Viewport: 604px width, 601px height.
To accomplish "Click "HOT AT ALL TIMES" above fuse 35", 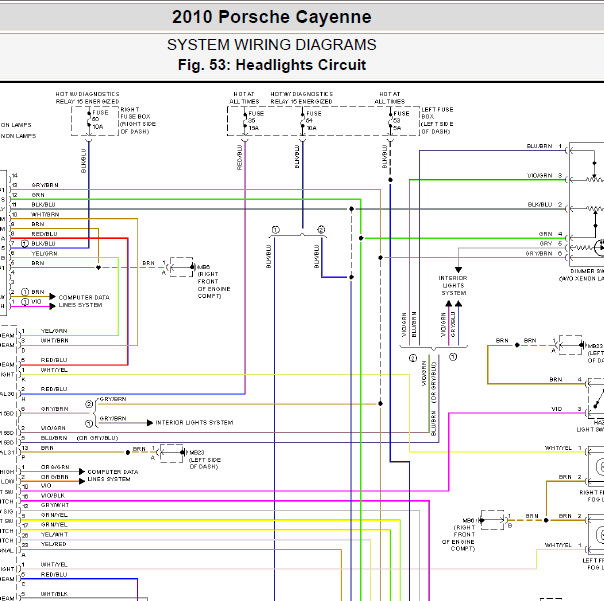I will coord(244,98).
